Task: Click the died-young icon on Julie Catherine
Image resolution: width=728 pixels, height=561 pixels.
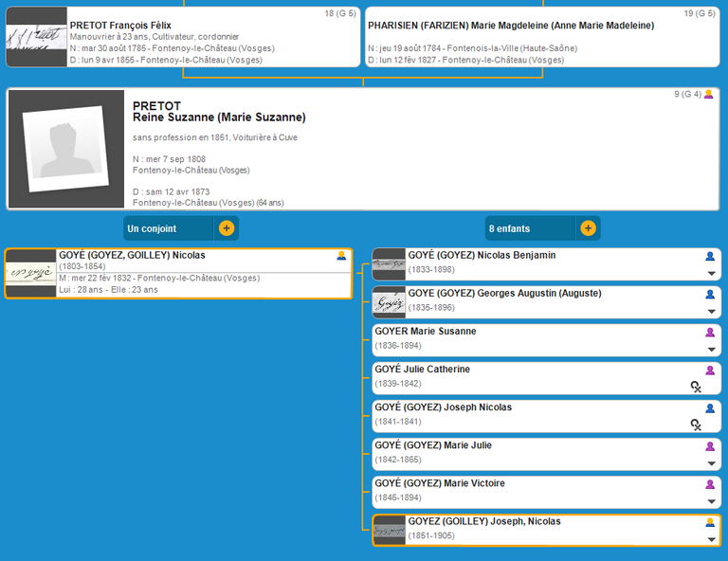Action: pos(696,386)
